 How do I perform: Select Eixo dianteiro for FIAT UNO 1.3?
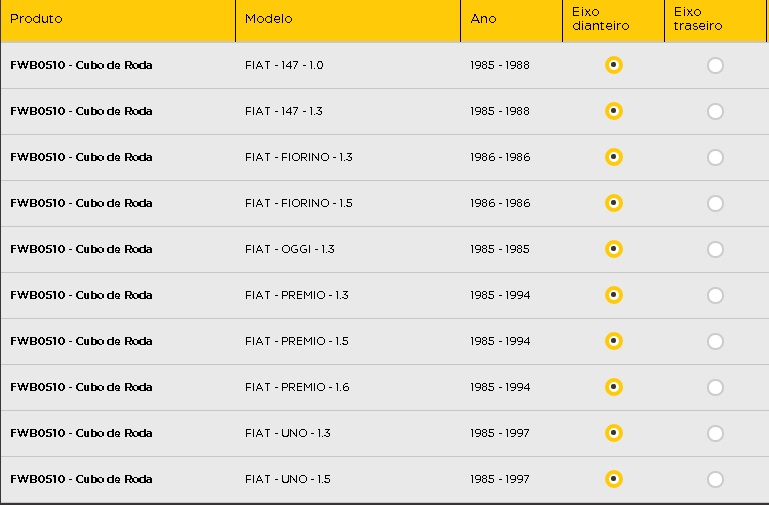click(x=614, y=433)
